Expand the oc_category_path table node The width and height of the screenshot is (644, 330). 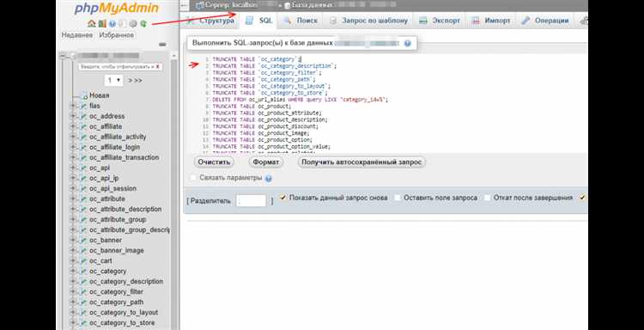[x=74, y=302]
